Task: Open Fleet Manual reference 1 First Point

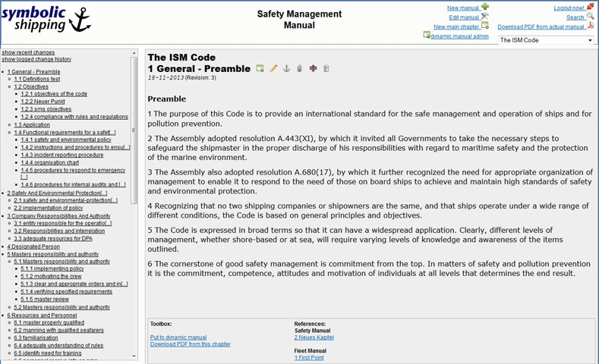Action: (x=309, y=357)
